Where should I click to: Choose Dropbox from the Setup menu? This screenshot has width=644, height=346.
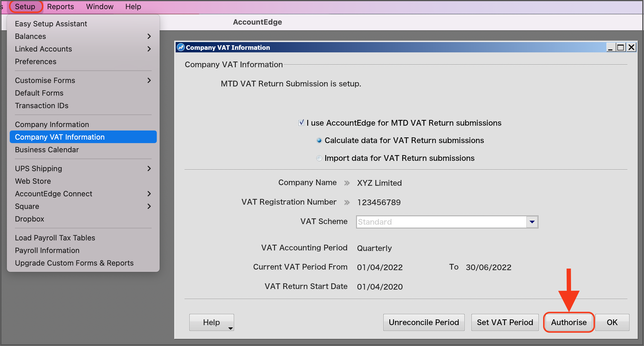coord(83,219)
